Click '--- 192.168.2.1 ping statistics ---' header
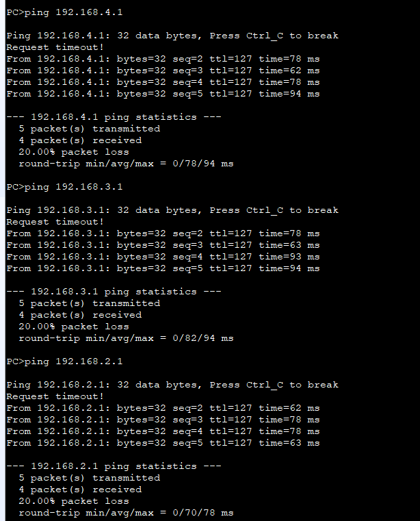Image resolution: width=420 pixels, height=521 pixels. pyautogui.click(x=114, y=466)
